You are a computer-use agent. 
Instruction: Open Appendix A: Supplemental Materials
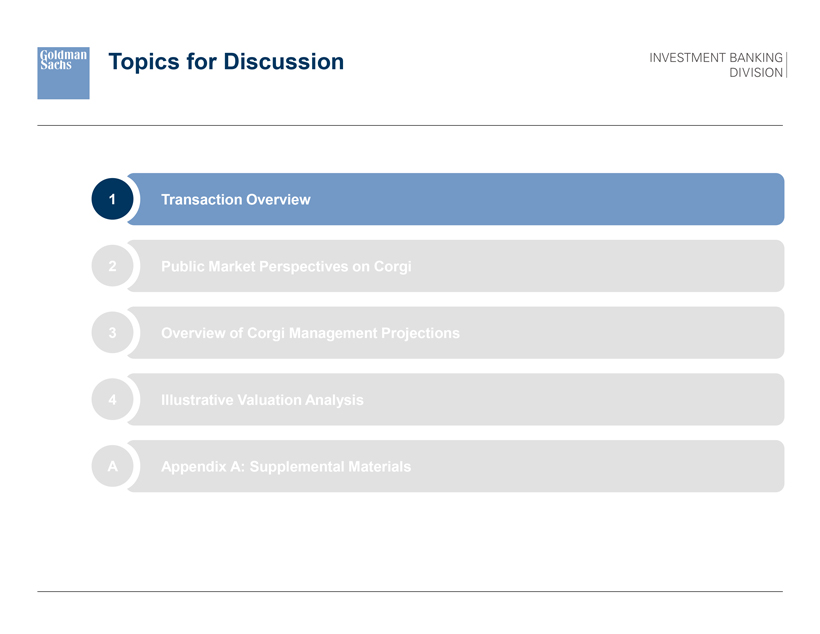click(285, 467)
